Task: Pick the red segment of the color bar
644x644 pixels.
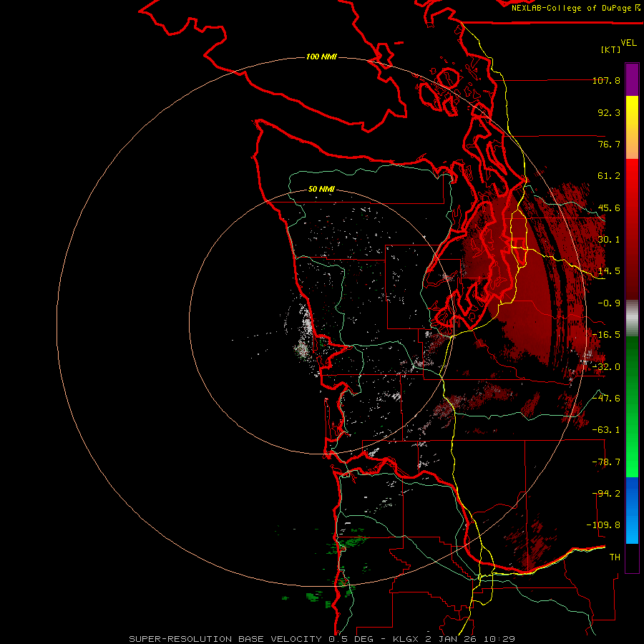Action: point(632,229)
